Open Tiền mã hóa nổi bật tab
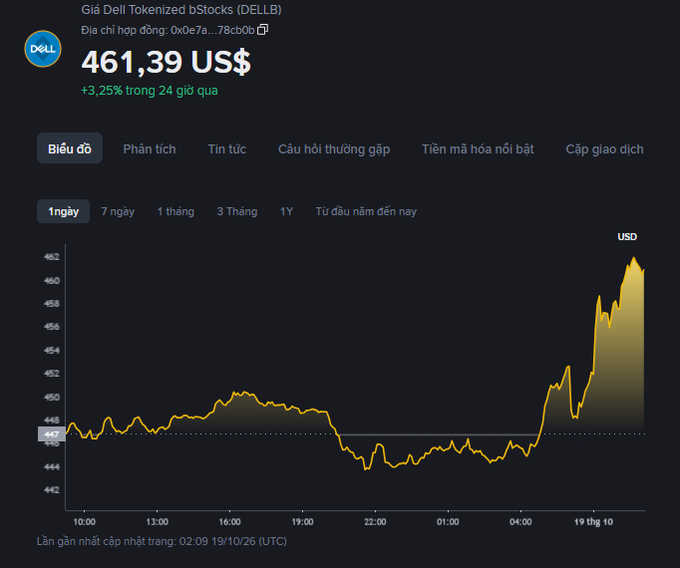This screenshot has height=568, width=680. (477, 149)
